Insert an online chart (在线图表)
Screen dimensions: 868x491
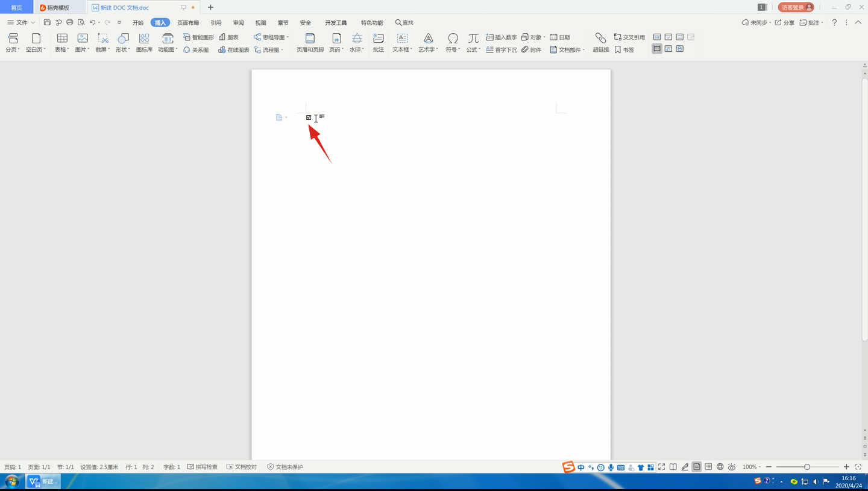coord(233,50)
